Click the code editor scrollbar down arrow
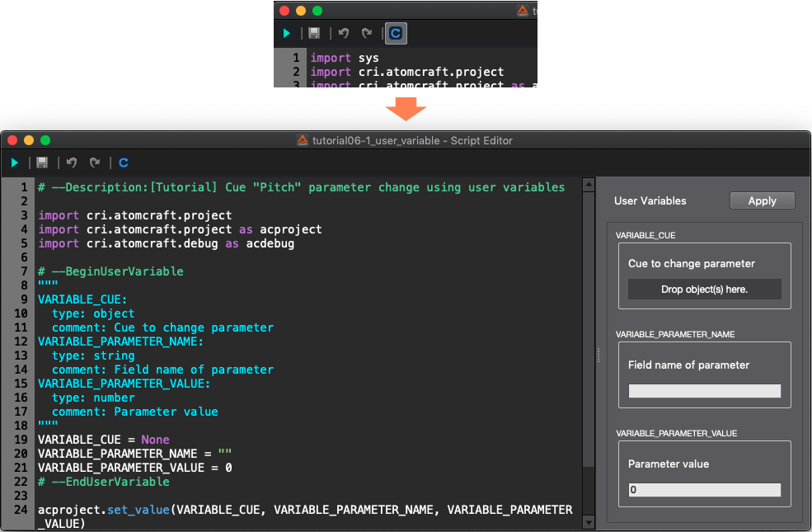812x532 pixels. tap(589, 522)
